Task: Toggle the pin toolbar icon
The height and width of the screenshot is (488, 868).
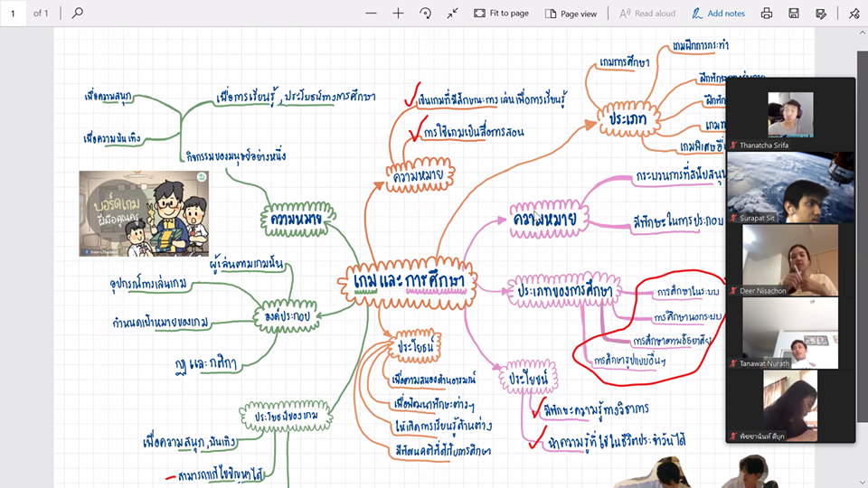Action: point(854,14)
